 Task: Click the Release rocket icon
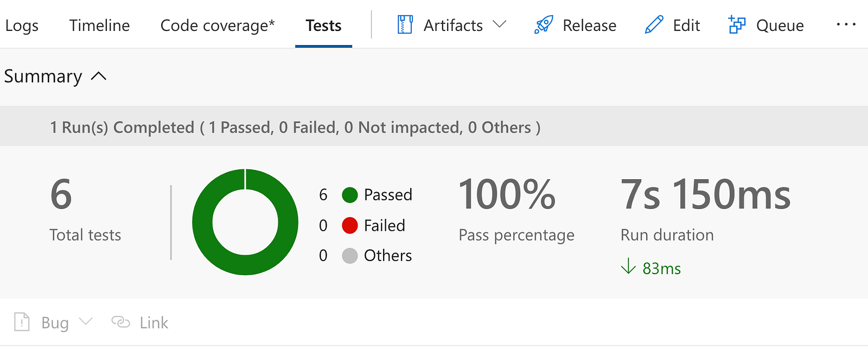pyautogui.click(x=544, y=25)
